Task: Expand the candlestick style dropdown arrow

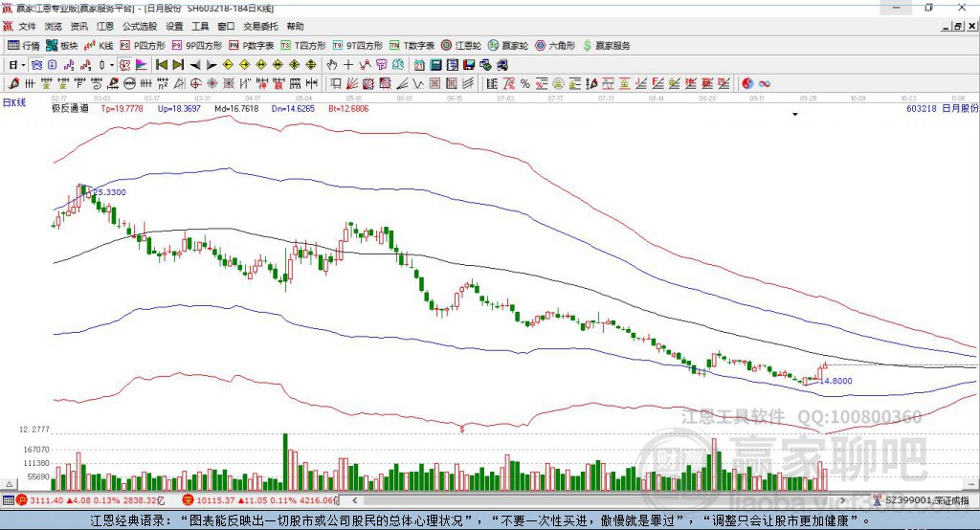Action: coord(112,65)
